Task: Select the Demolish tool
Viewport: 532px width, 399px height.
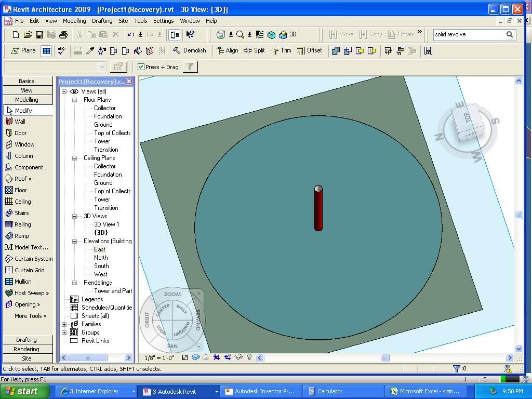Action: [189, 50]
